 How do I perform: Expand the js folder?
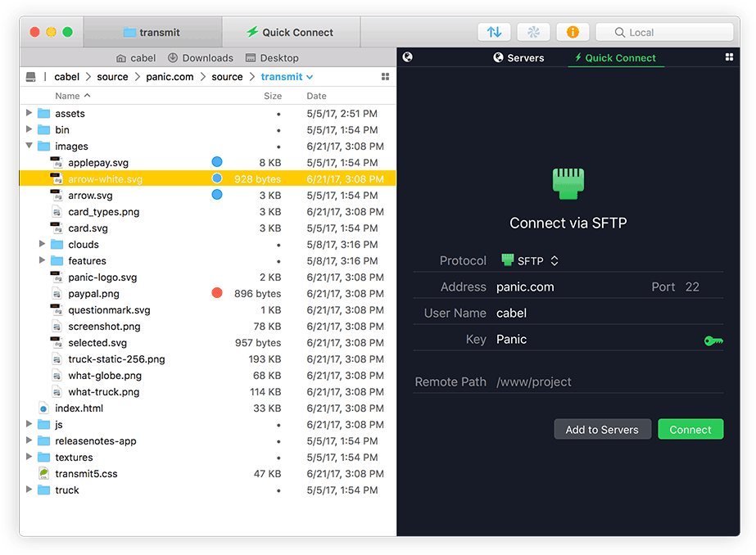(29, 424)
